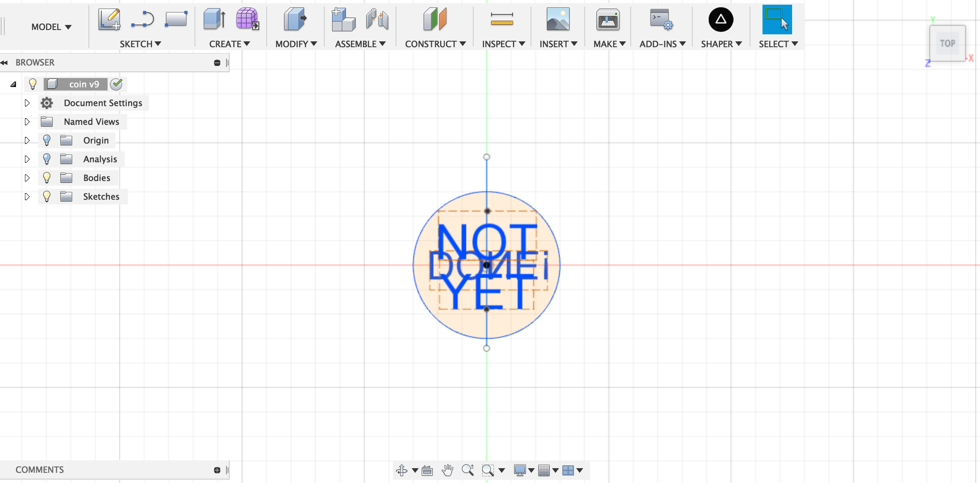Screen dimensions: 980x483
Task: Toggle visibility bulb of Sketches folder
Action: click(47, 197)
